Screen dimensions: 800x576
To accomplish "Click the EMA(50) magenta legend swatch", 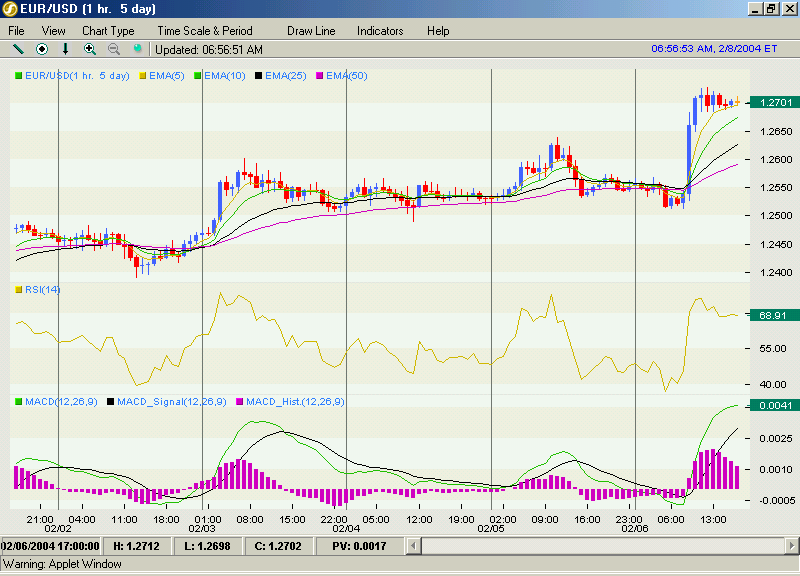I will coord(320,76).
